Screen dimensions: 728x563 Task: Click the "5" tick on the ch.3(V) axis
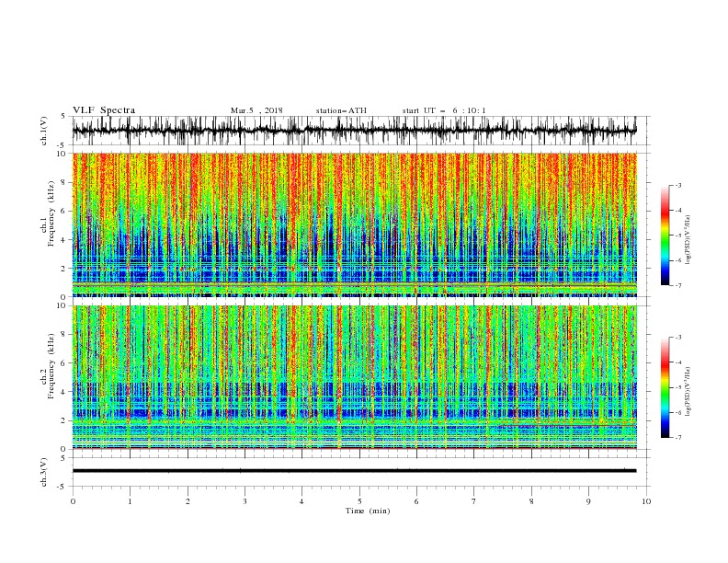63,458
